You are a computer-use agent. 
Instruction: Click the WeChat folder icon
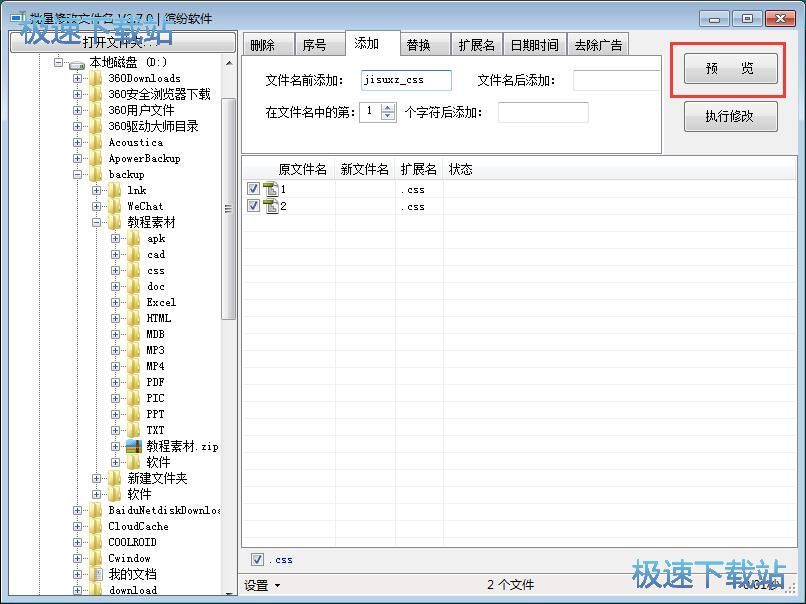point(115,206)
